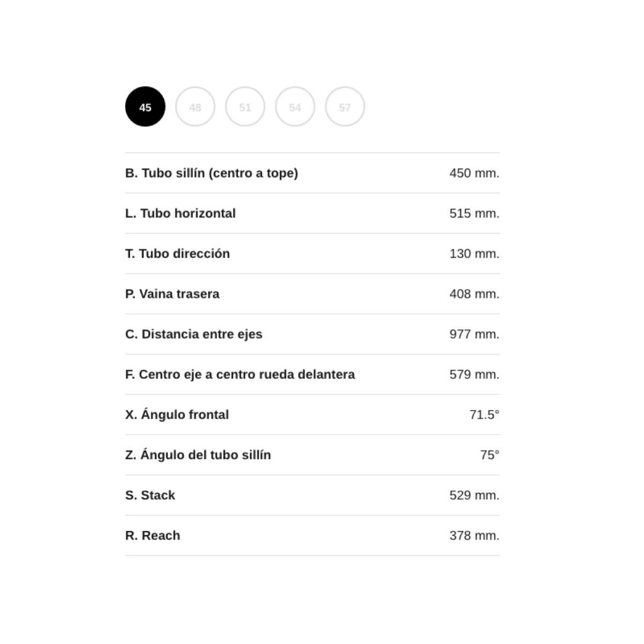Click the P. Vaina trasera label

click(172, 294)
